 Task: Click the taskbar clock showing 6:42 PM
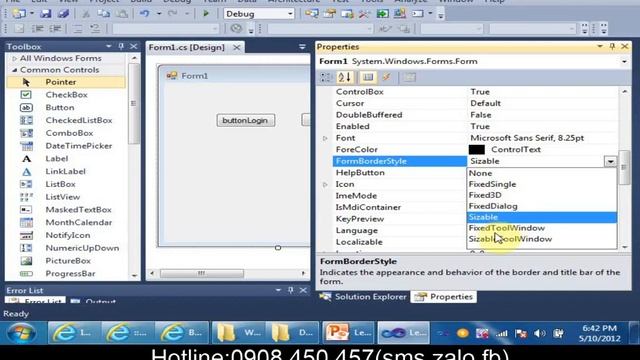[599, 333]
